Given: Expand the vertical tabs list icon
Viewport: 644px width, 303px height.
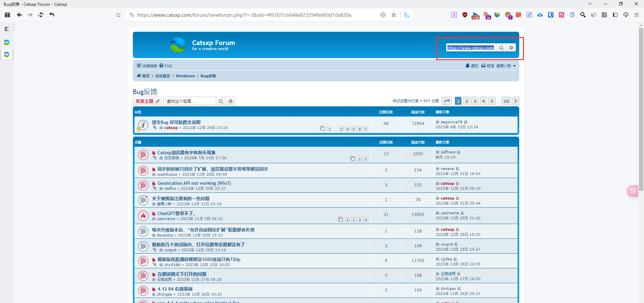Looking at the screenshot, I should pos(7,29).
